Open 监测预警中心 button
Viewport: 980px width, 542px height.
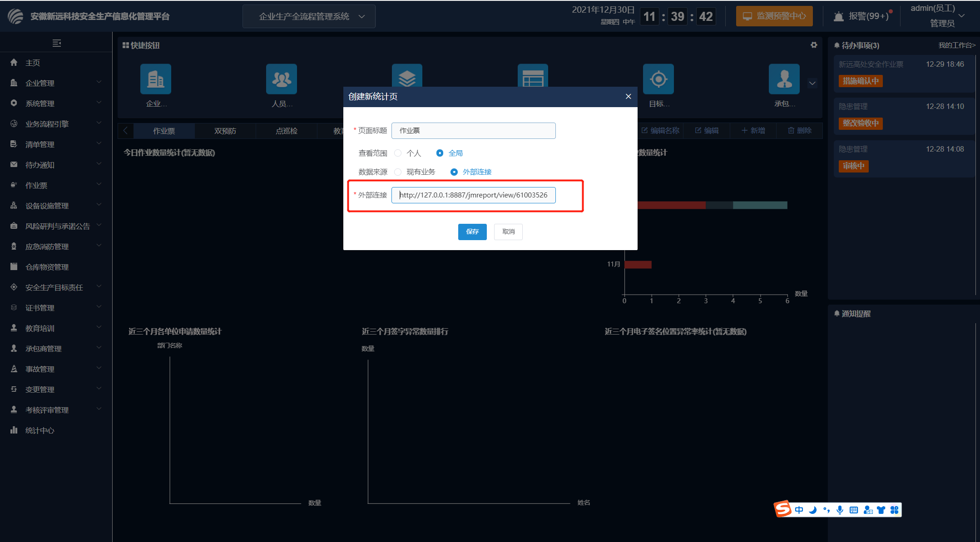click(x=774, y=16)
